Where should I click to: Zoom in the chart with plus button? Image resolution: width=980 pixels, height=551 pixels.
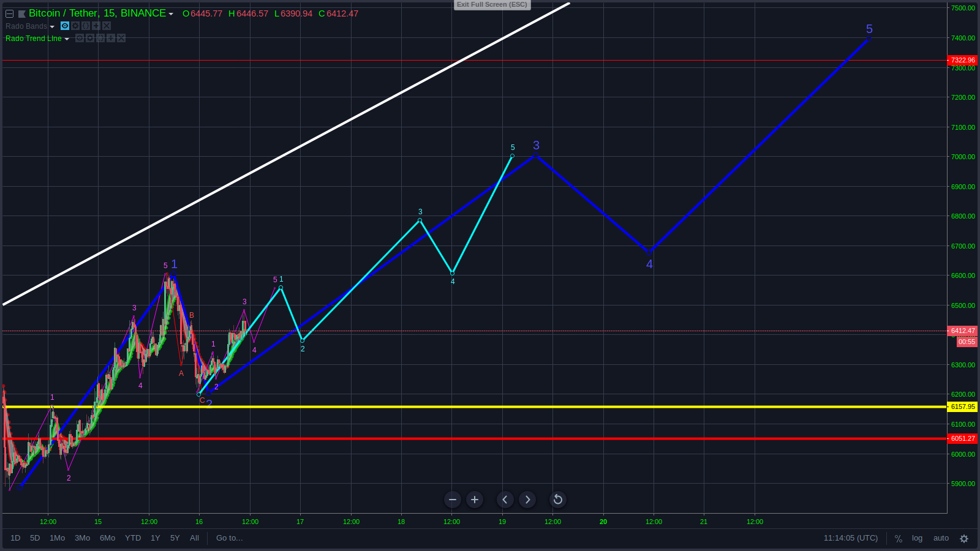click(x=475, y=500)
